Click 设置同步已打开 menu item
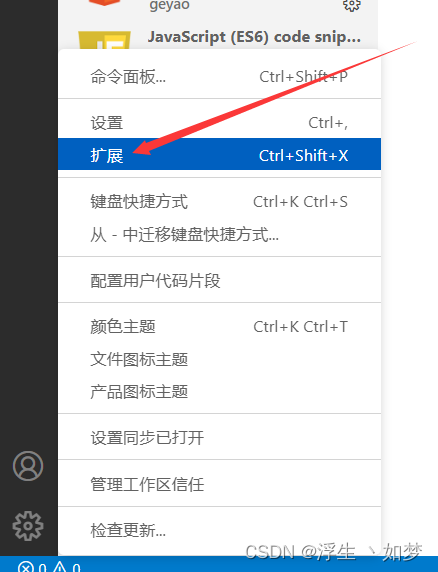The width and height of the screenshot is (438, 572). click(x=219, y=437)
